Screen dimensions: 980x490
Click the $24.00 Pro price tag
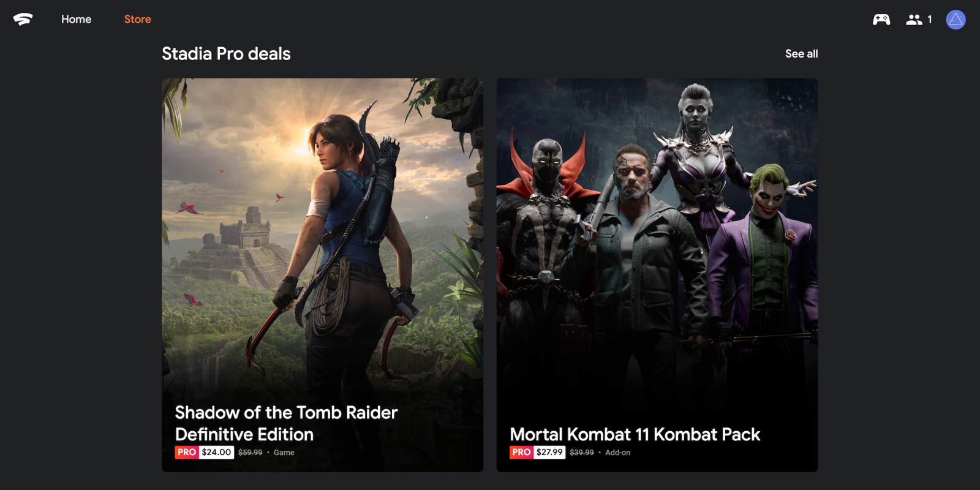tap(217, 452)
